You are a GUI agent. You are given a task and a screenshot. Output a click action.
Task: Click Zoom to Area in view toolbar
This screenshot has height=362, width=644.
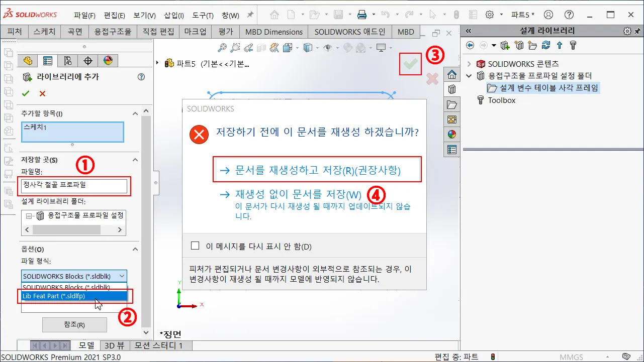[x=235, y=48]
